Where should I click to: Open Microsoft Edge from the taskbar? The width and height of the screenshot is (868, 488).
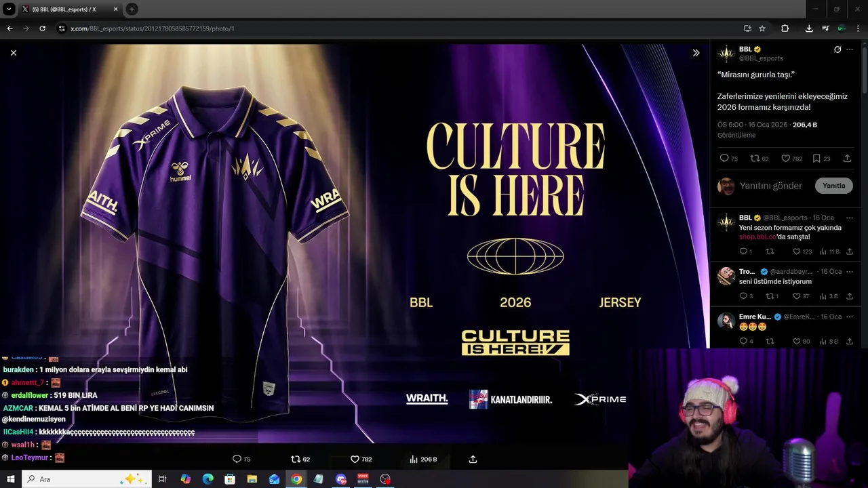pos(208,479)
